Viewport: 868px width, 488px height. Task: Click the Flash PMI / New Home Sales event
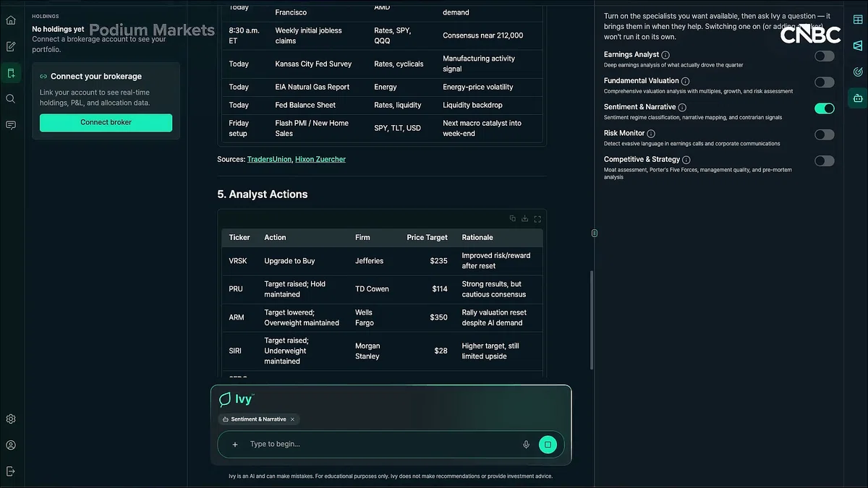(312, 128)
